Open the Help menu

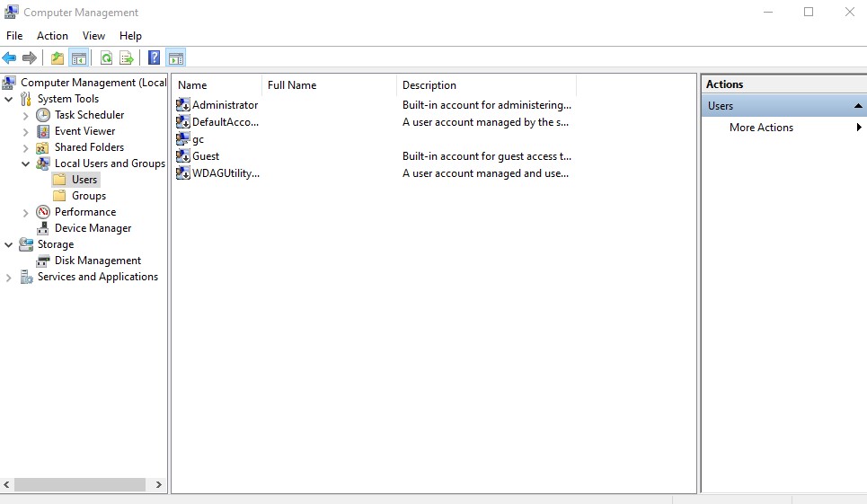[x=130, y=36]
